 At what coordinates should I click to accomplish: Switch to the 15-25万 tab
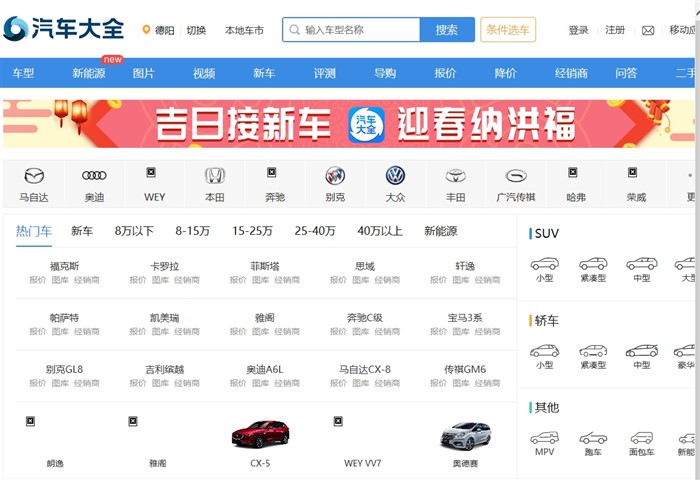[x=252, y=231]
